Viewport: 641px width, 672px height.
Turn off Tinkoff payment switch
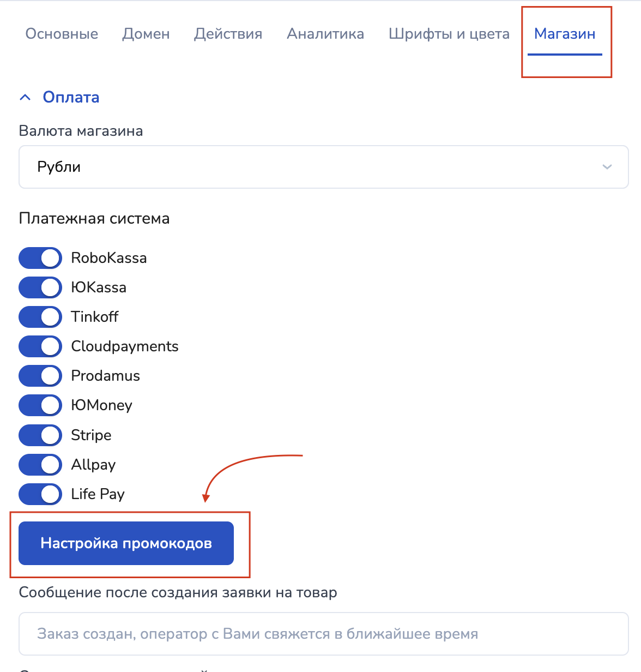coord(40,317)
